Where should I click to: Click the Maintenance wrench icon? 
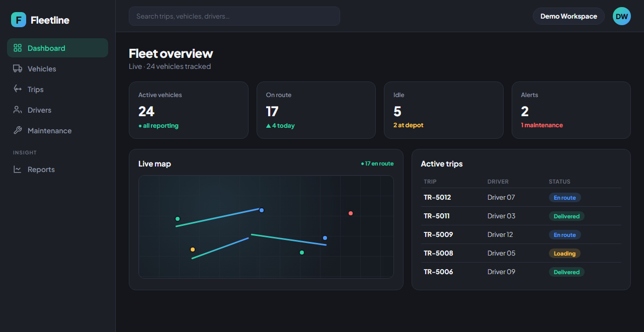pos(18,130)
